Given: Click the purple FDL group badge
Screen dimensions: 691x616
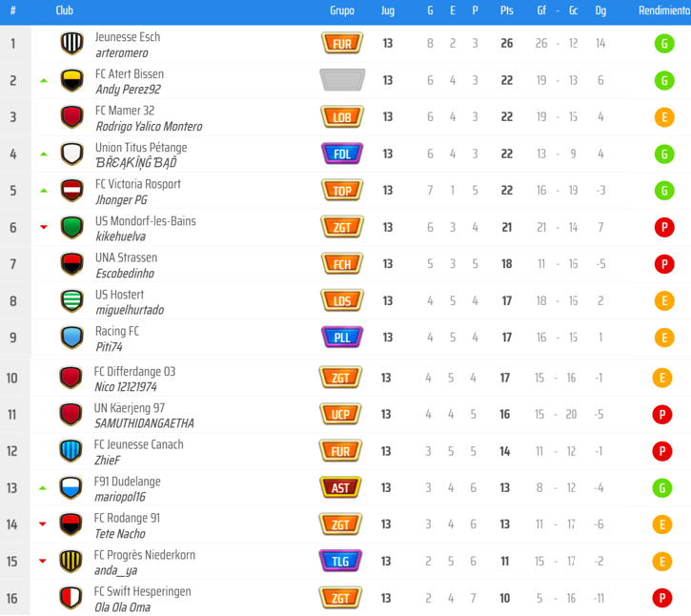Looking at the screenshot, I should pyautogui.click(x=341, y=154).
